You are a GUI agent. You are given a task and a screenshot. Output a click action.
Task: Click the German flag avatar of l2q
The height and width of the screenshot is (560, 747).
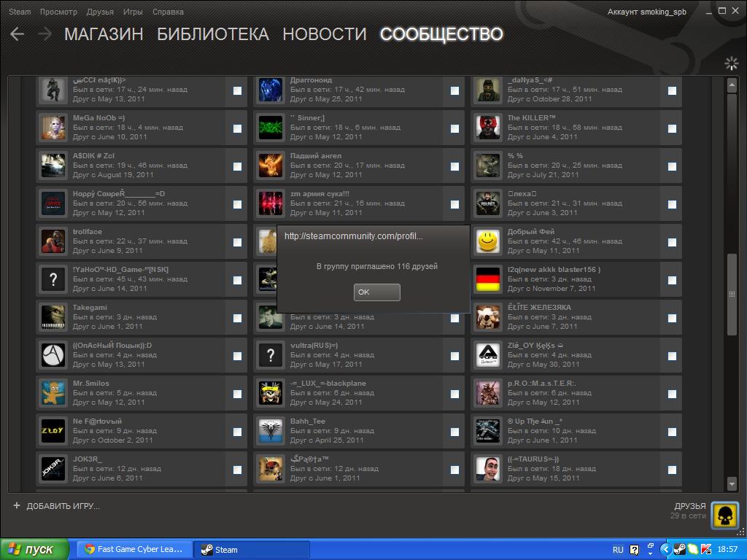tap(488, 279)
